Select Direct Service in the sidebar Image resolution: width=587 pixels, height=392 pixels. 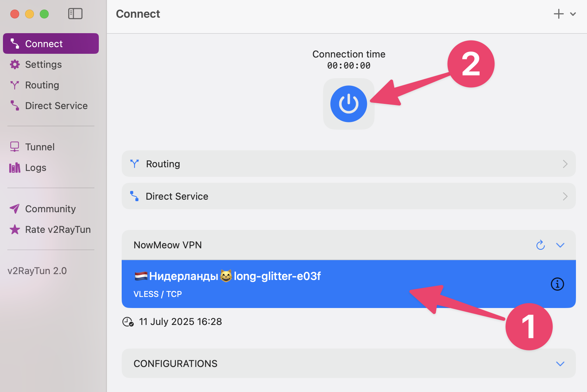point(56,106)
